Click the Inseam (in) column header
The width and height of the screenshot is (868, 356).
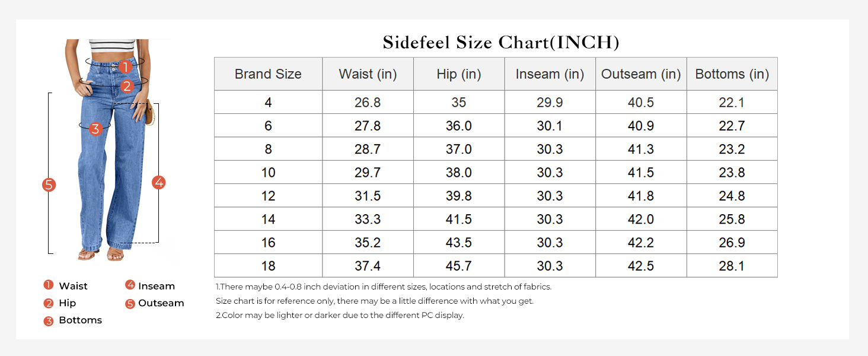pyautogui.click(x=550, y=74)
